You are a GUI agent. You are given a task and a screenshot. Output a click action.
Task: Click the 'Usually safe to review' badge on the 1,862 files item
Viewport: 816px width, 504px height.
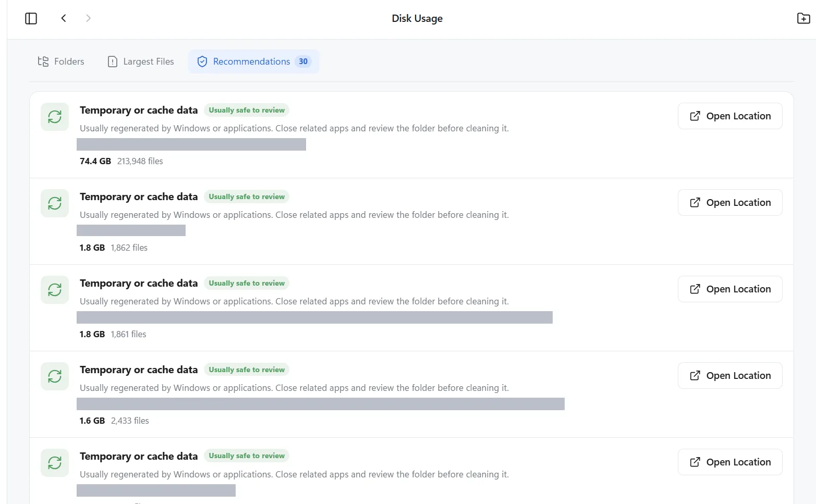(247, 197)
